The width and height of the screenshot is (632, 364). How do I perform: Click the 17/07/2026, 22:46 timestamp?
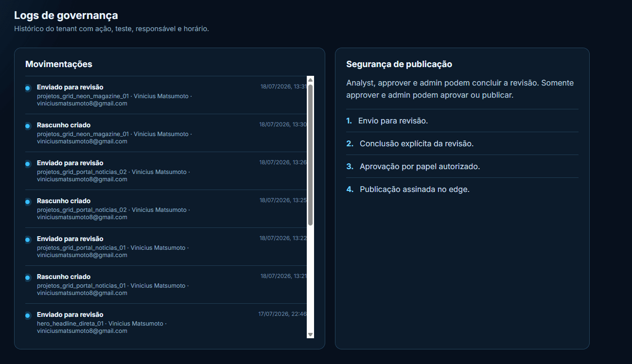coord(282,314)
